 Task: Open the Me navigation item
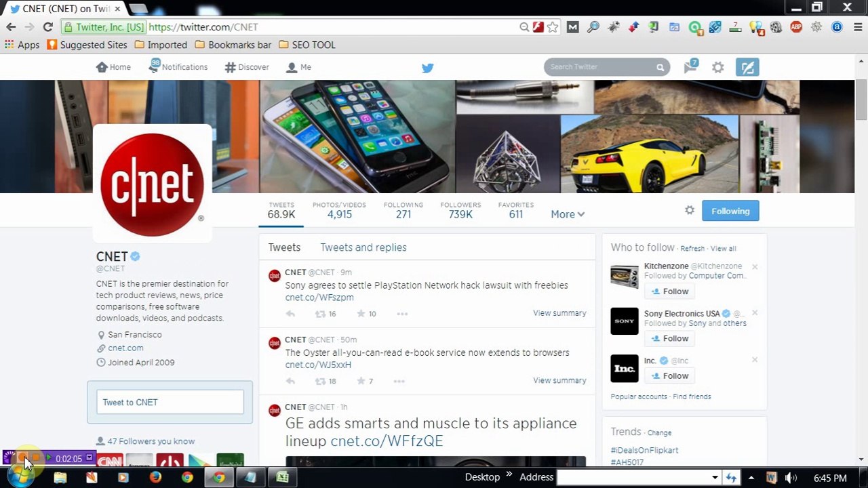point(298,67)
